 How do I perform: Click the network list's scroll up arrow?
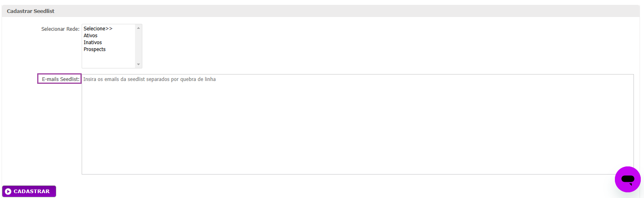[139, 28]
